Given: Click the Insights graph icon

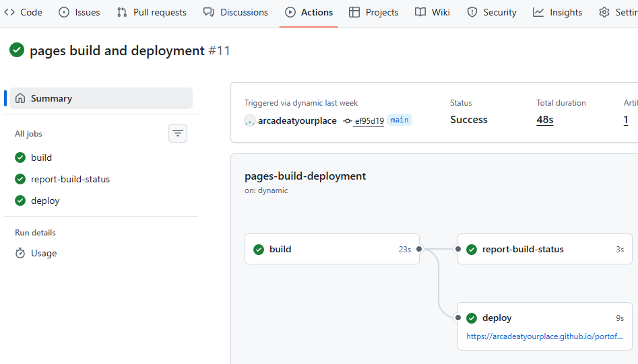Looking at the screenshot, I should (538, 12).
